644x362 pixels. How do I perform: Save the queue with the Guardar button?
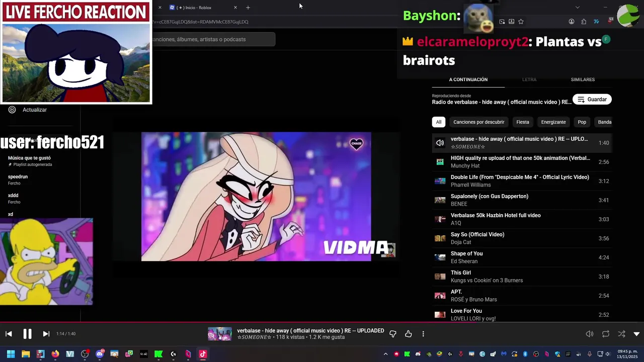coord(592,100)
